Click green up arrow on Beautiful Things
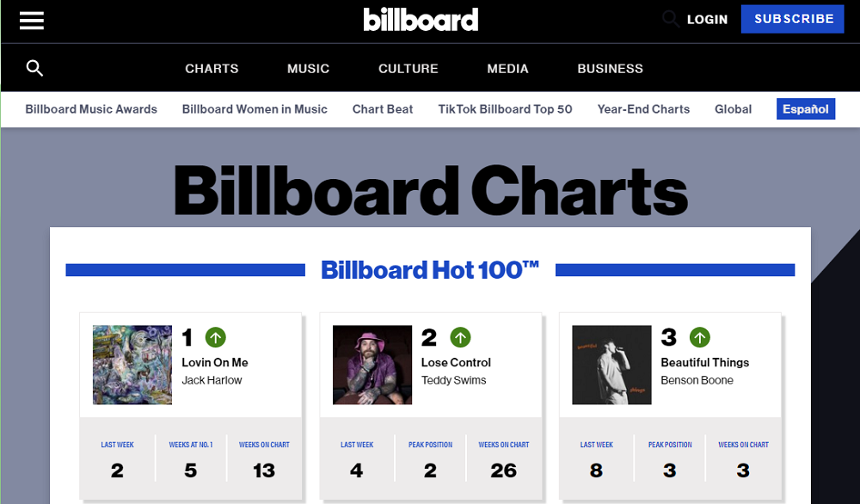 700,337
